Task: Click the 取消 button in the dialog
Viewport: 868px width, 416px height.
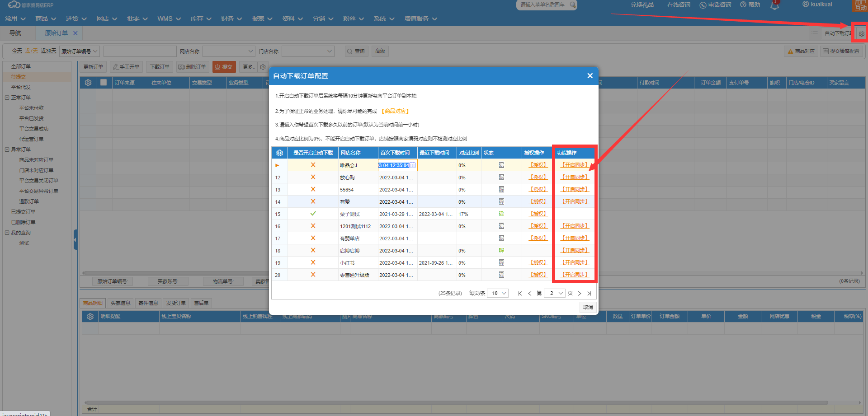Action: coord(588,307)
